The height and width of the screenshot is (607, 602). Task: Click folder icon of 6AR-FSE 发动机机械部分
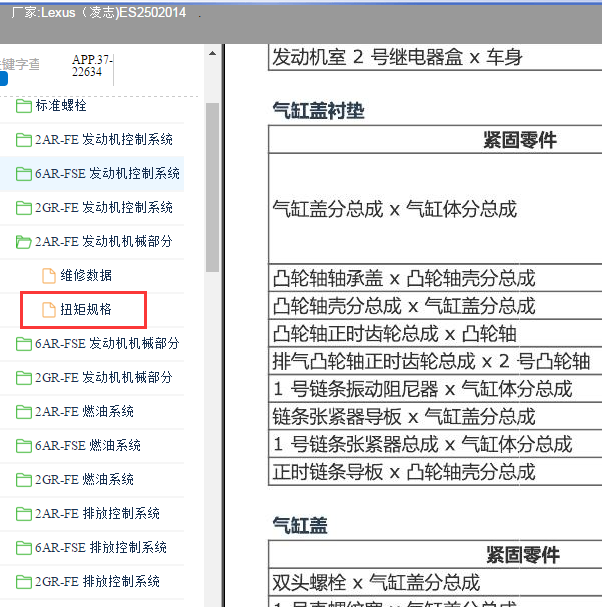click(24, 344)
